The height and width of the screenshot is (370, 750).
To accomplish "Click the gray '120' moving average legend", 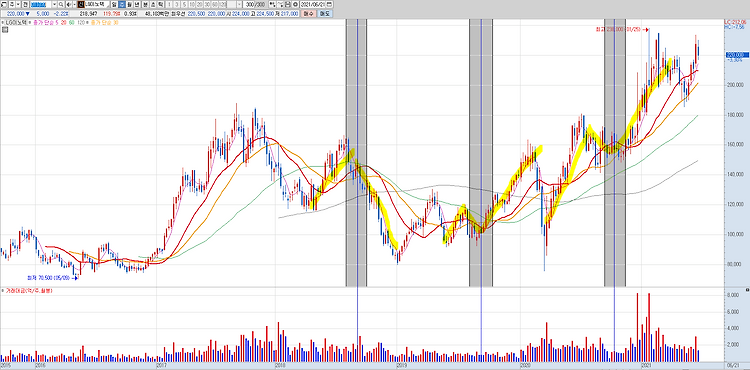I will pyautogui.click(x=81, y=22).
